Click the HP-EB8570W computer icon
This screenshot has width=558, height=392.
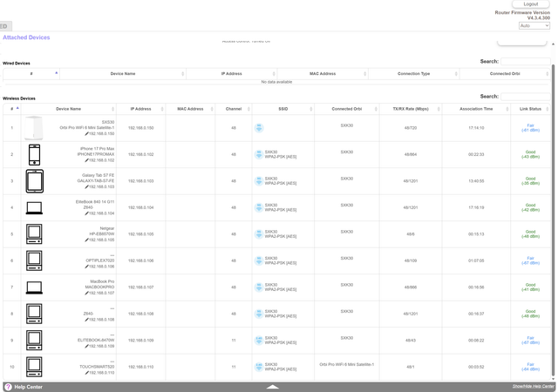coord(34,234)
